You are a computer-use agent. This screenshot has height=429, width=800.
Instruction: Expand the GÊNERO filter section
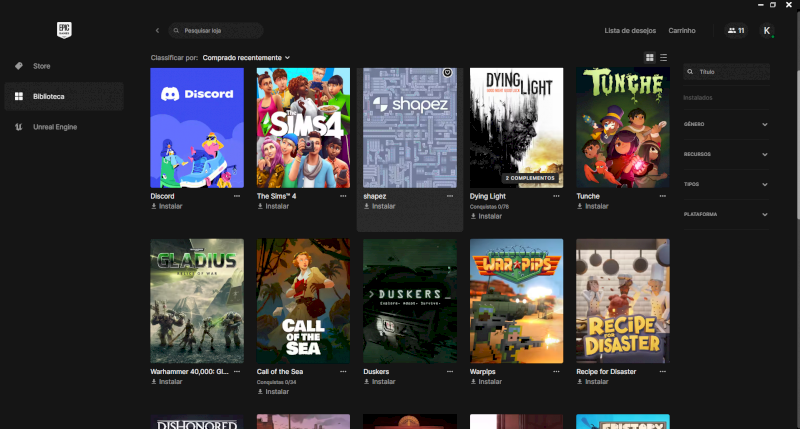tap(765, 124)
